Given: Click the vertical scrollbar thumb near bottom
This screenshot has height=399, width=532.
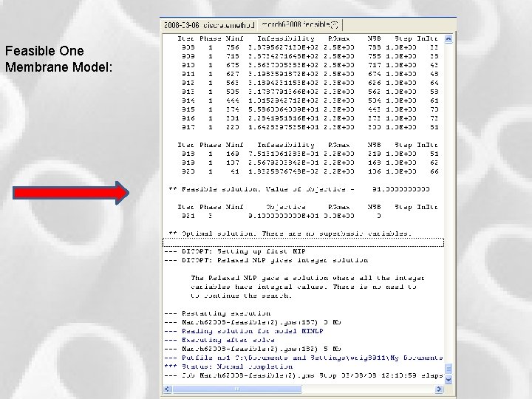Looking at the screenshot, I should pyautogui.click(x=449, y=369).
